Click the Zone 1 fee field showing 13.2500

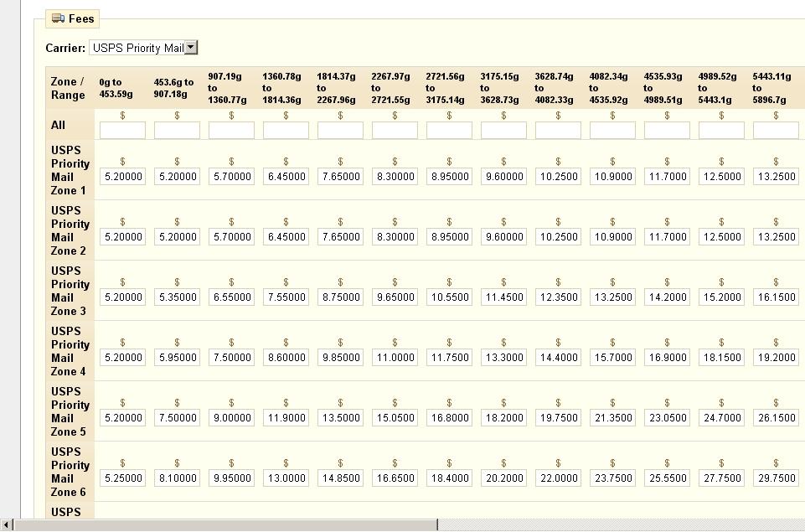coord(776,177)
